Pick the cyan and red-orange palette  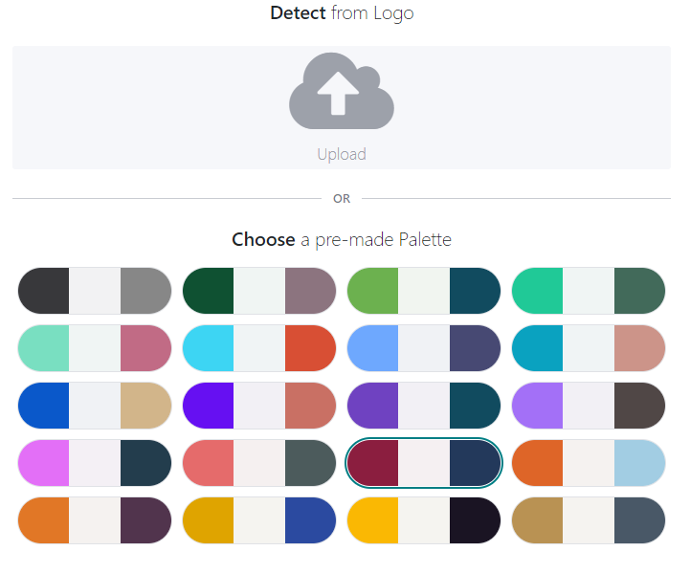259,348
